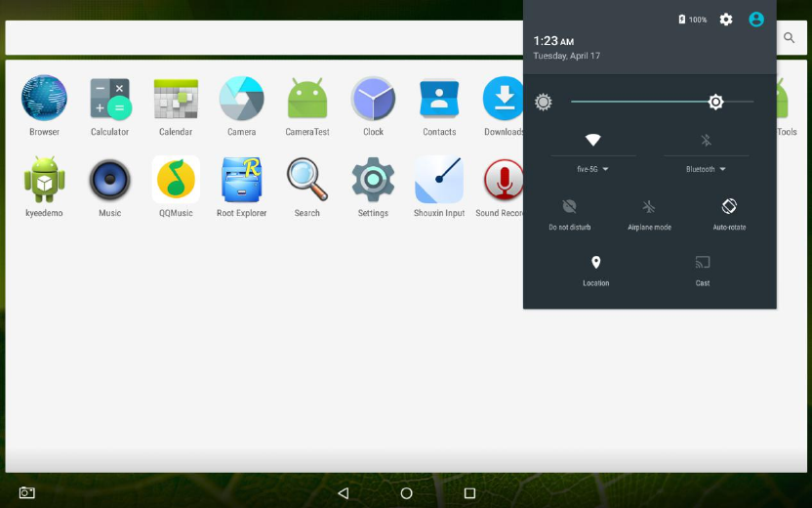This screenshot has height=508, width=812.
Task: Launch the Calculator app
Action: (x=109, y=99)
